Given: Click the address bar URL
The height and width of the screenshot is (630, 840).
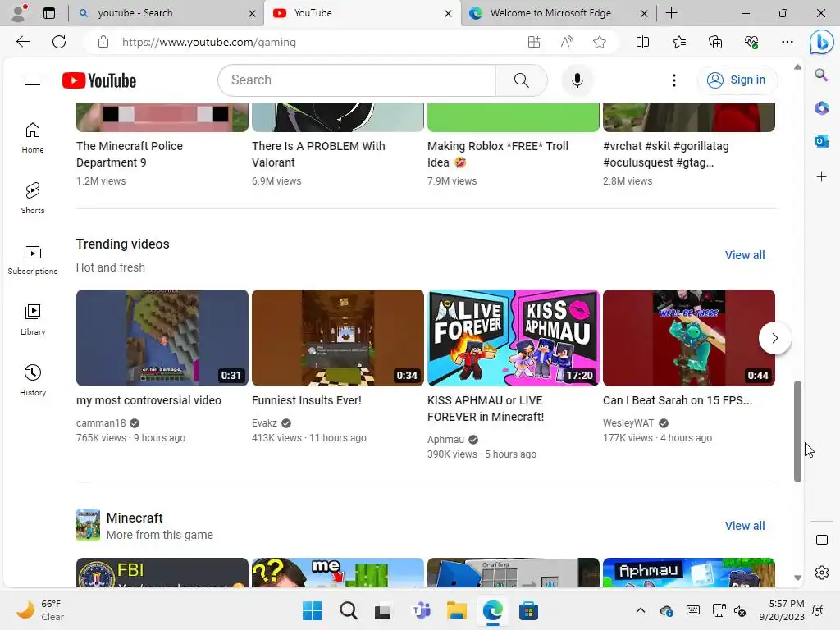Looking at the screenshot, I should pos(209,42).
